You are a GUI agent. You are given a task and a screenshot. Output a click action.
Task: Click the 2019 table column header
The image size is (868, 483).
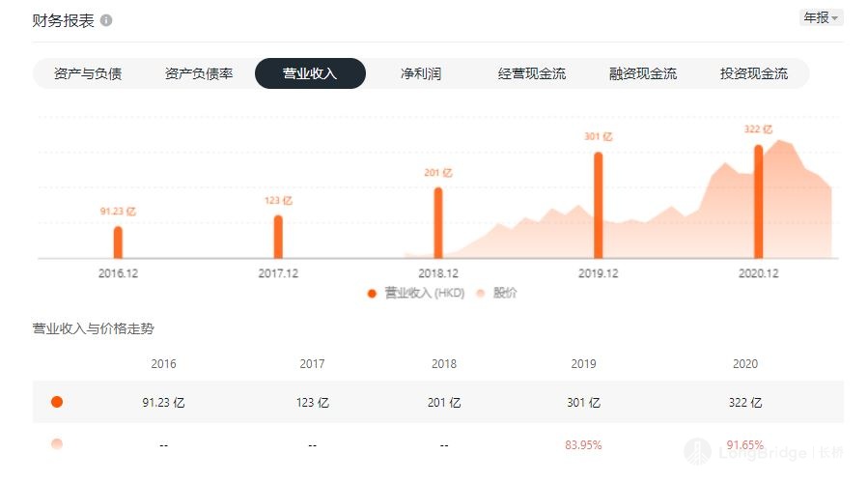[x=583, y=364]
